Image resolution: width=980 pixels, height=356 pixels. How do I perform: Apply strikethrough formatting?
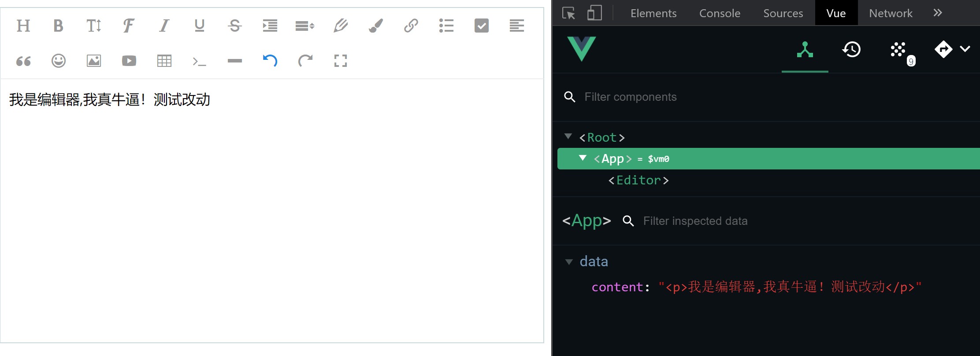pos(234,26)
